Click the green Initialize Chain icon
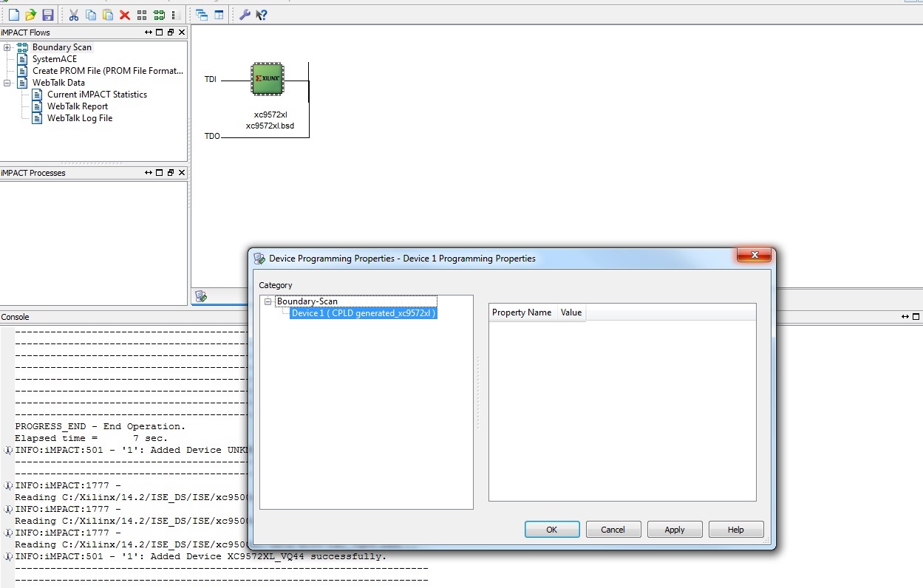The height and width of the screenshot is (588, 923). (159, 15)
